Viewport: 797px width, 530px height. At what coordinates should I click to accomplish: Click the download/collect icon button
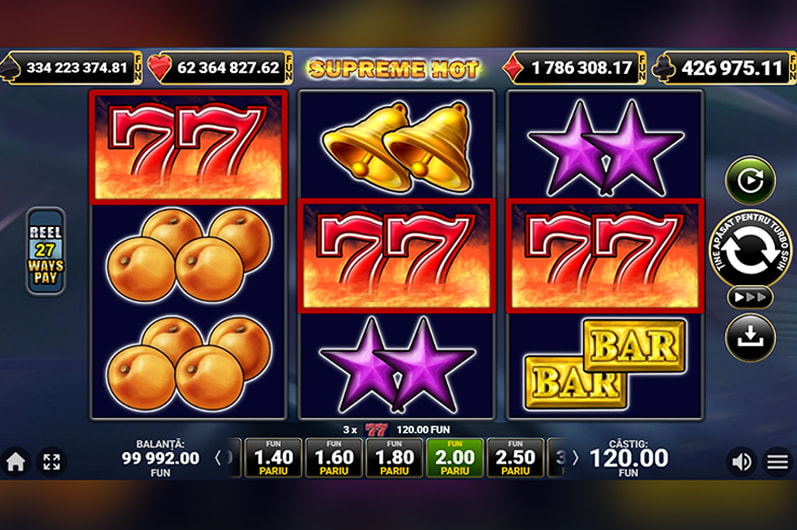(x=750, y=337)
